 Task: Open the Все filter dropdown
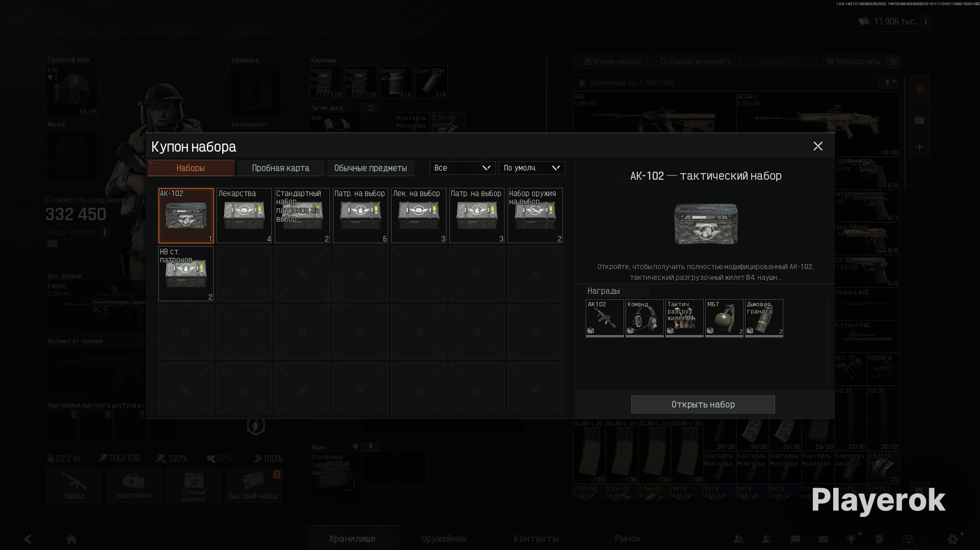(x=463, y=168)
